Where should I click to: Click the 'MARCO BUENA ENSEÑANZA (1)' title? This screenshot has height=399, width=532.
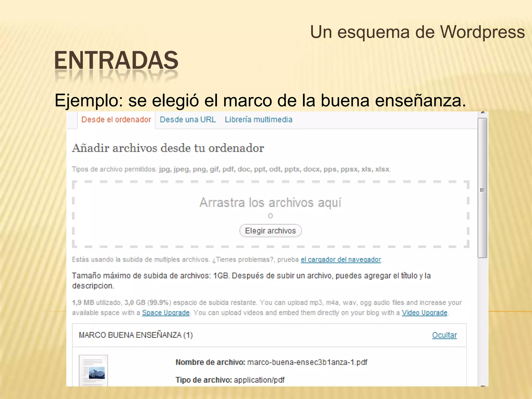[x=136, y=335]
